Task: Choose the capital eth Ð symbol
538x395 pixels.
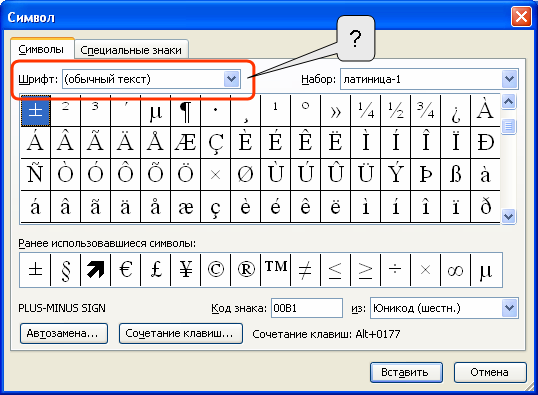Action: (x=486, y=142)
